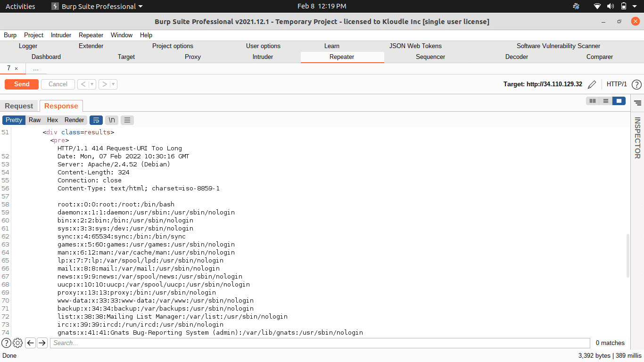Open the volume indicator
644x362 pixels.
pos(611,7)
